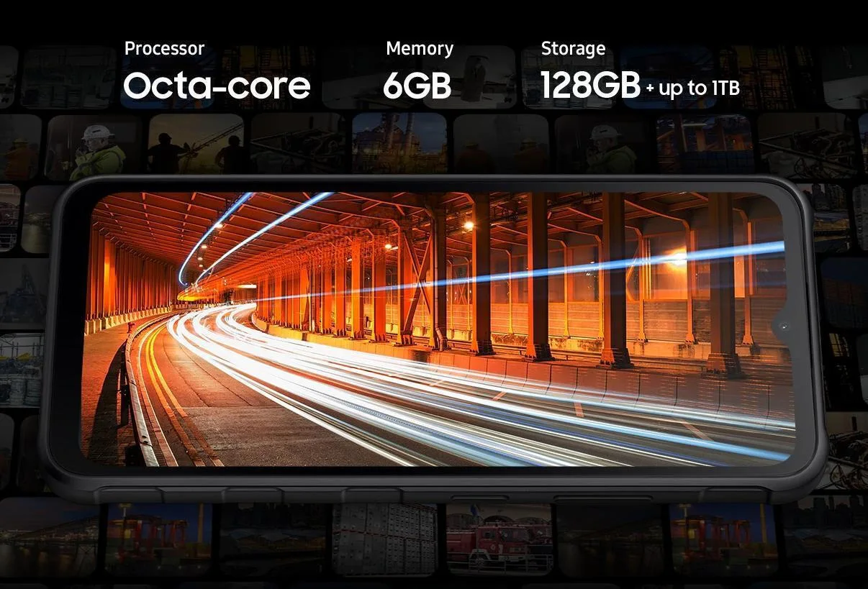Select the Processor label text

pyautogui.click(x=164, y=49)
